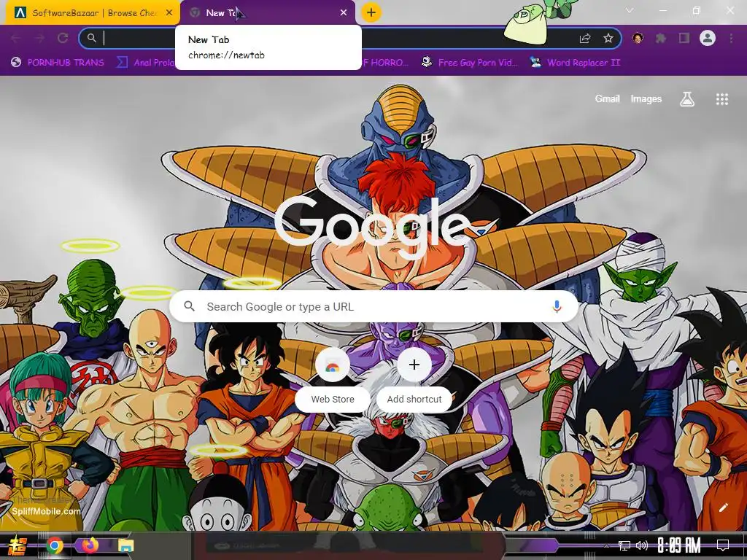Select the New Tab tab

[267, 13]
